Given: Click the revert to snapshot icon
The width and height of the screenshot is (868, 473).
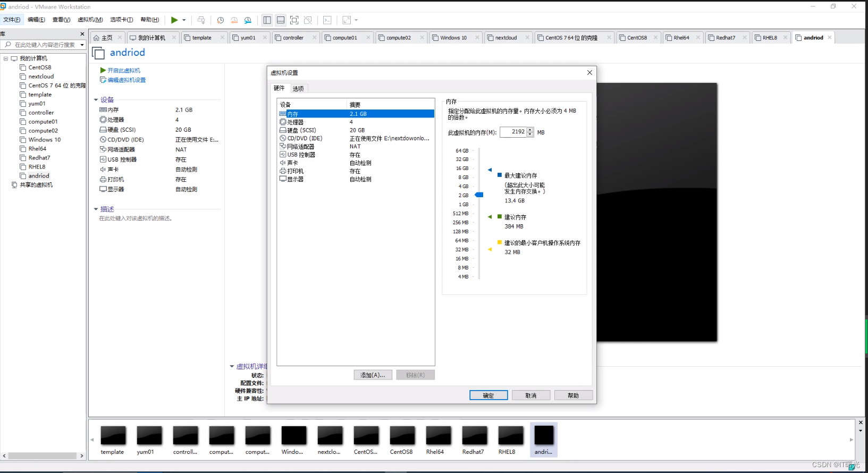Looking at the screenshot, I should tap(234, 20).
